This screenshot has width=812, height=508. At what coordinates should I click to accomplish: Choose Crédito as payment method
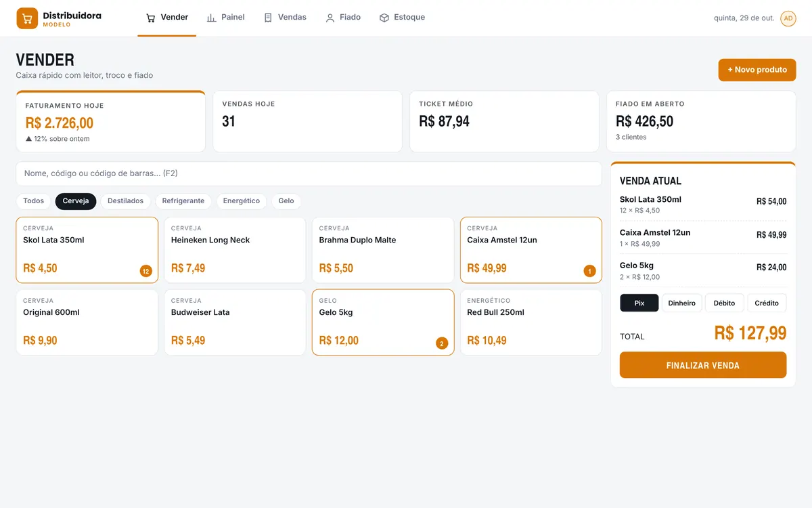point(767,303)
